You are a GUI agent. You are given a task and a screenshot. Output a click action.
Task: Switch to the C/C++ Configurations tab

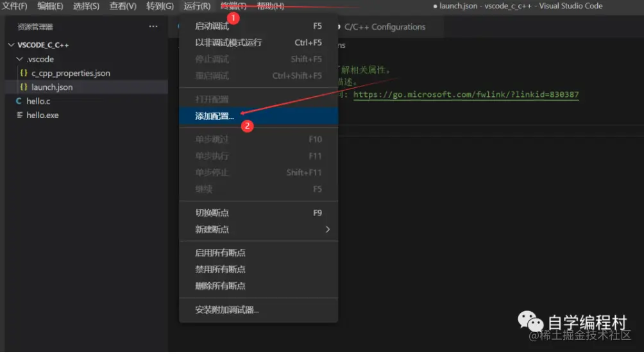pyautogui.click(x=384, y=27)
